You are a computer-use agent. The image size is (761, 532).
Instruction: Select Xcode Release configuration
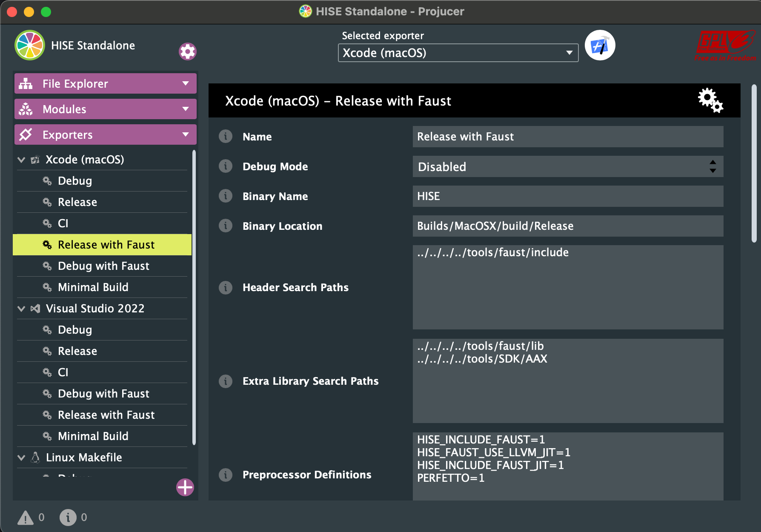(x=102, y=202)
